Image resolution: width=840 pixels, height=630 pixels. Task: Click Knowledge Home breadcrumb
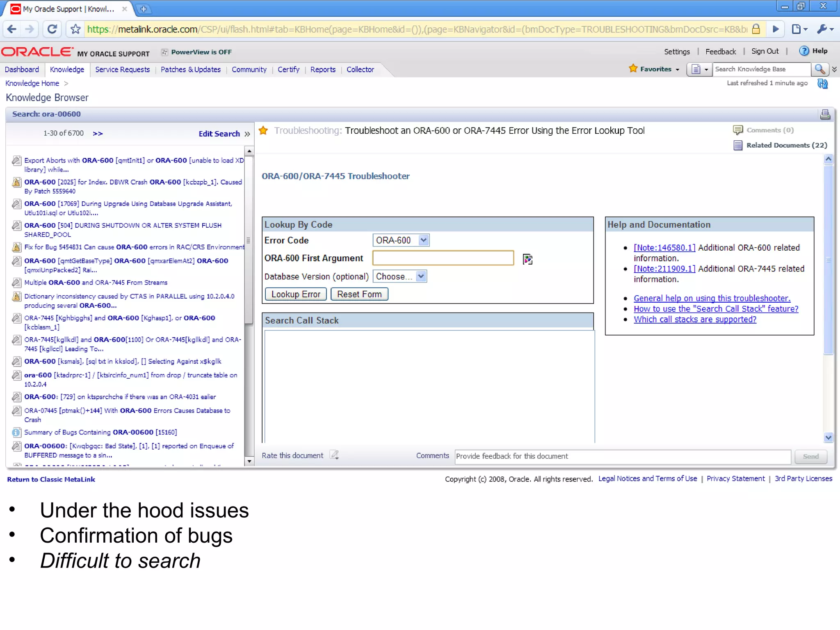point(32,83)
